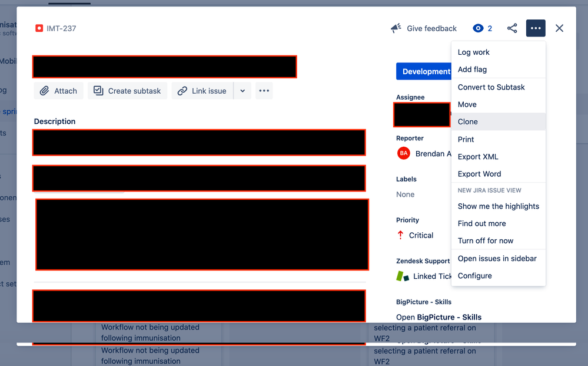
Task: Expand the dropdown arrow beside Link issue
Action: click(x=242, y=91)
